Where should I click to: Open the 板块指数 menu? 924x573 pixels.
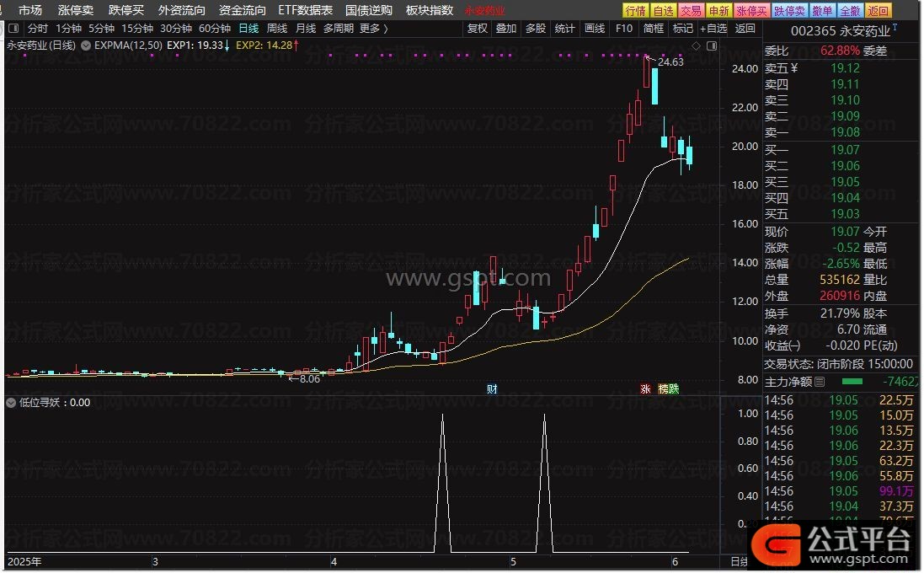pyautogui.click(x=430, y=11)
